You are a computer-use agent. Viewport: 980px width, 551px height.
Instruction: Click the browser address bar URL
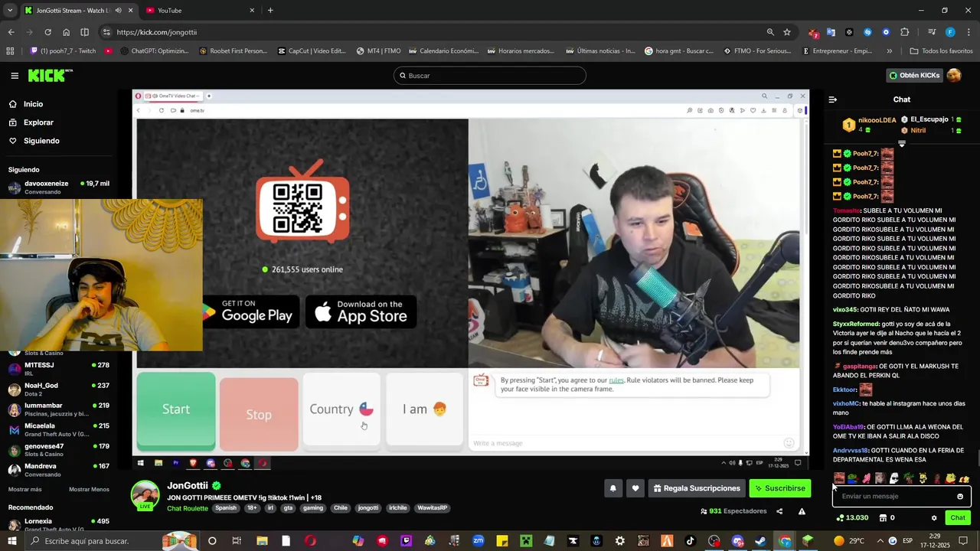coord(156,32)
